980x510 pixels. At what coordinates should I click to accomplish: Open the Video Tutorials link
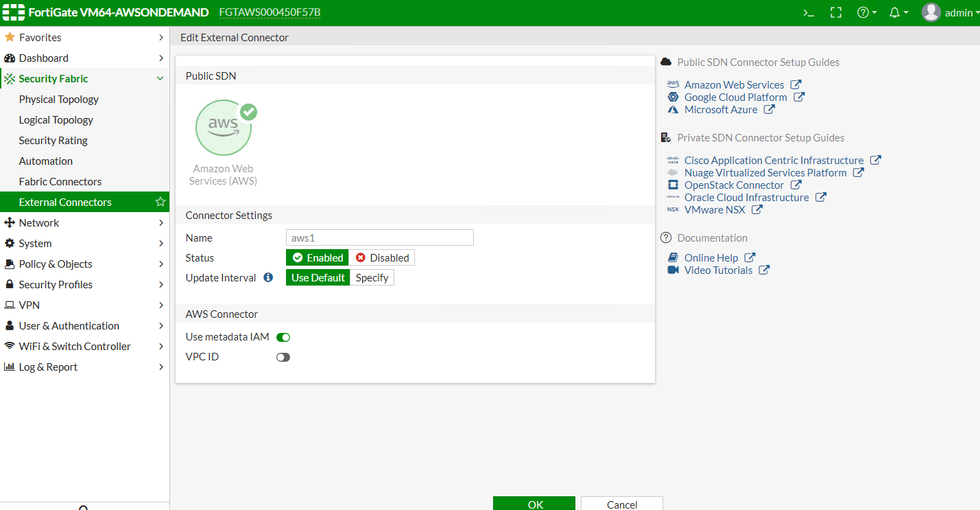[x=719, y=270]
